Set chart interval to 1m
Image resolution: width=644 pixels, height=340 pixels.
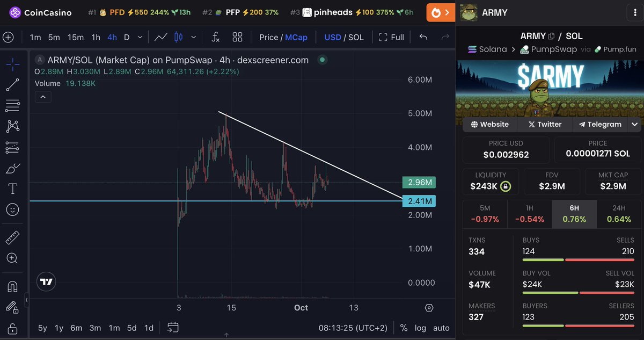(x=35, y=37)
